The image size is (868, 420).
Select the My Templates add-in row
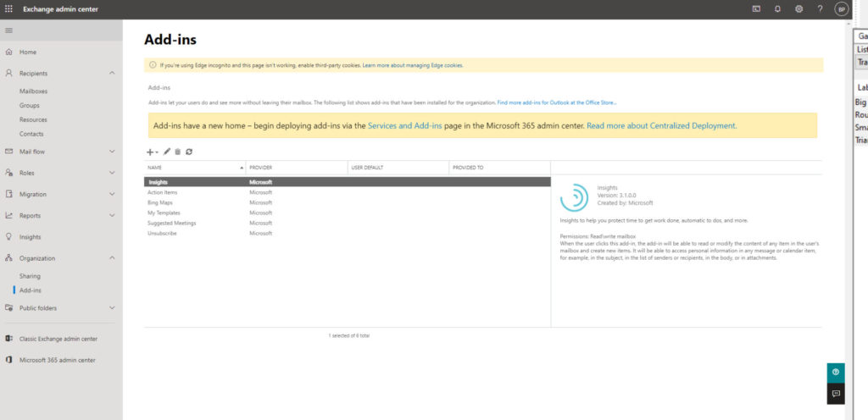(348, 213)
